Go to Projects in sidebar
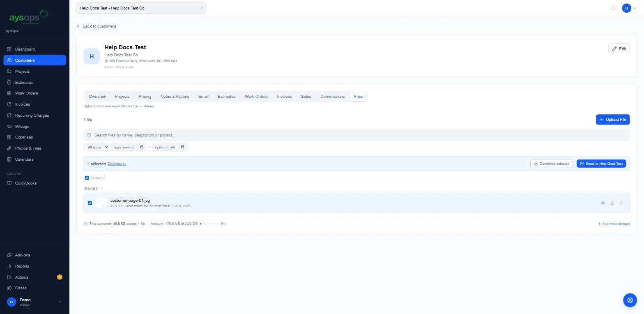This screenshot has width=644, height=314. pos(34,72)
